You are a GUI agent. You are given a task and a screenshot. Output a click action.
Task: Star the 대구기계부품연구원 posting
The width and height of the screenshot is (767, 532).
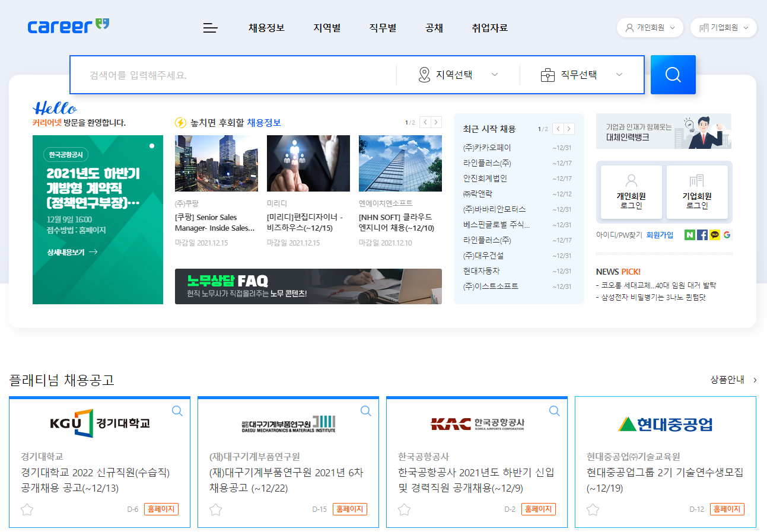point(215,509)
